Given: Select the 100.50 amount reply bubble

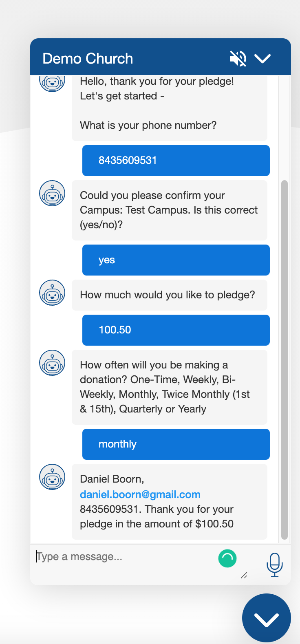Looking at the screenshot, I should (x=176, y=330).
